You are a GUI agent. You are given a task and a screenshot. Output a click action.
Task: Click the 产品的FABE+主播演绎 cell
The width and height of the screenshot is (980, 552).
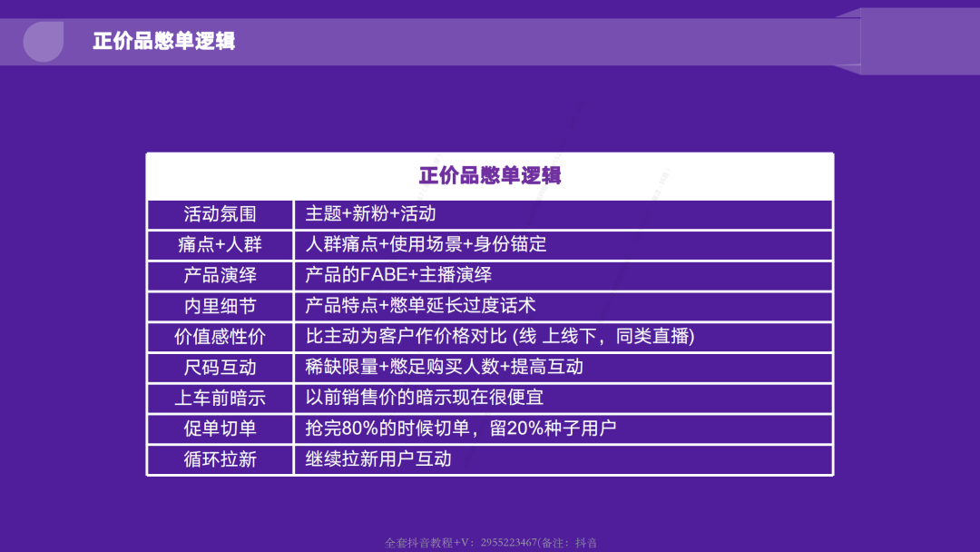point(563,276)
